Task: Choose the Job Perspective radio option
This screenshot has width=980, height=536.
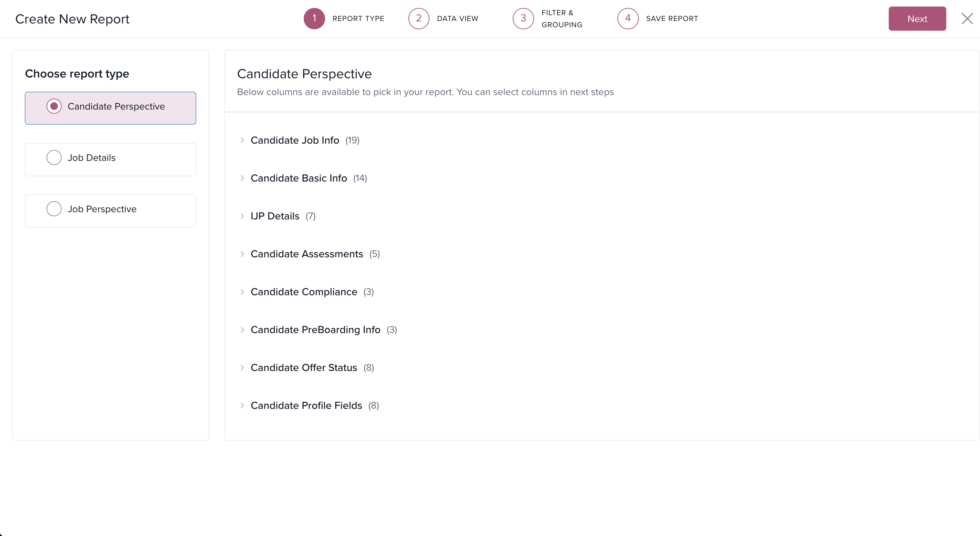Action: pos(54,209)
